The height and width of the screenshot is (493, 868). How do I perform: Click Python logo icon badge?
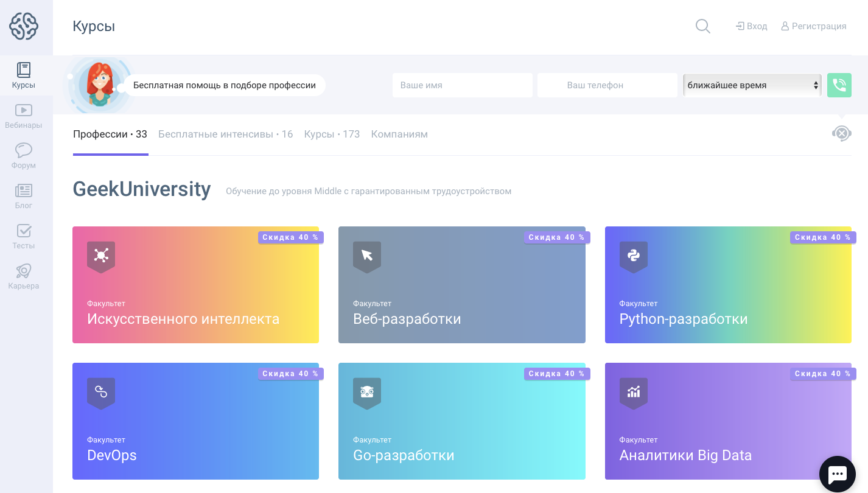pos(634,256)
